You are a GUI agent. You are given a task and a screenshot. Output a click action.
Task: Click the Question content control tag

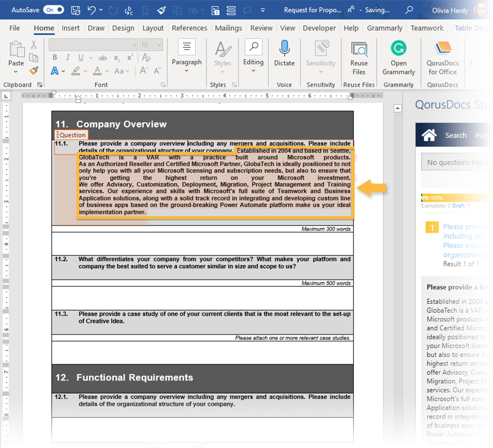(x=70, y=135)
